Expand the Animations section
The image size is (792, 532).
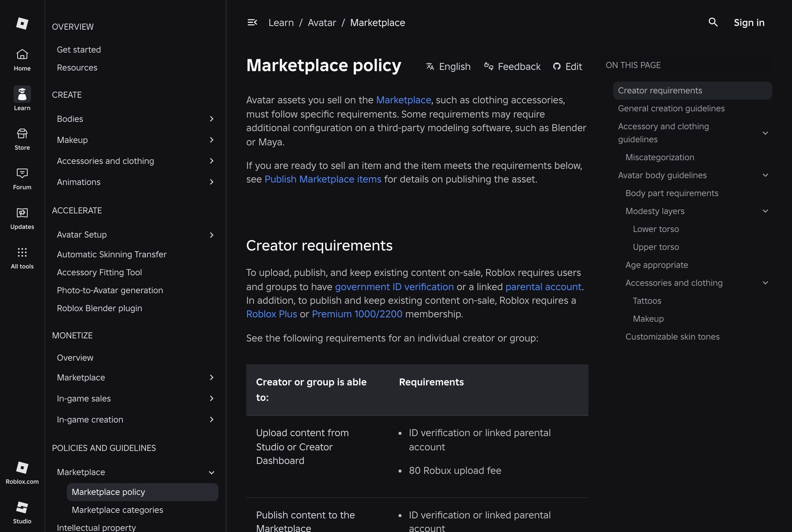pos(211,182)
